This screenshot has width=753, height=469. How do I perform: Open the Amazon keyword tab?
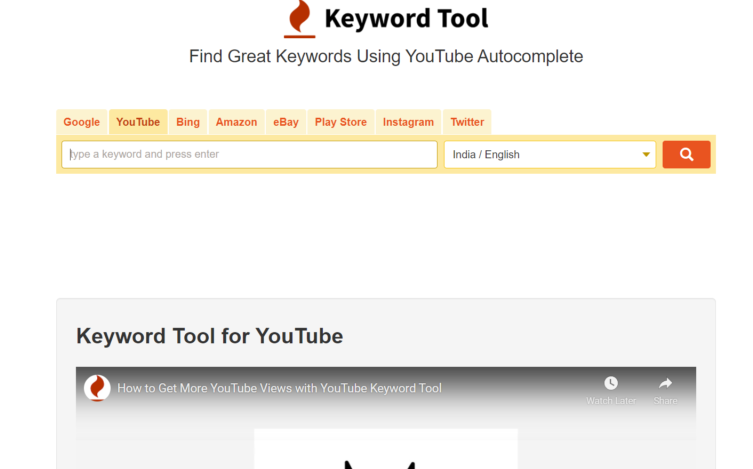(236, 122)
